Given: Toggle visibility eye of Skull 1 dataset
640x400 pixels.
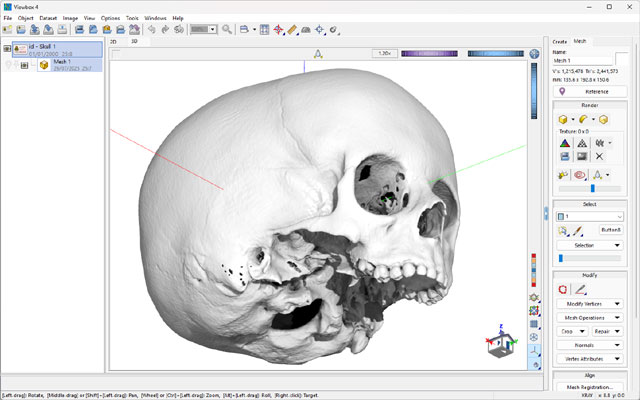Looking at the screenshot, I should (7, 48).
